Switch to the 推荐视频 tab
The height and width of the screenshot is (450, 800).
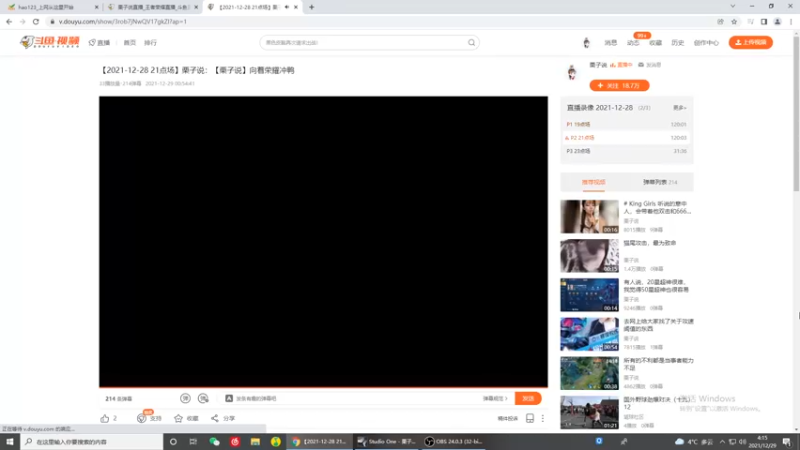pos(593,182)
